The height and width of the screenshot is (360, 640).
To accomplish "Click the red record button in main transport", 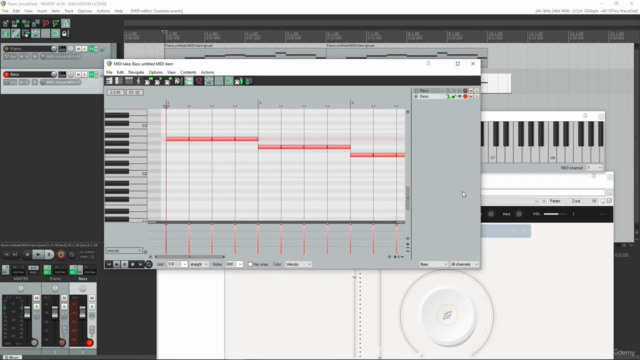I will click(x=61, y=254).
